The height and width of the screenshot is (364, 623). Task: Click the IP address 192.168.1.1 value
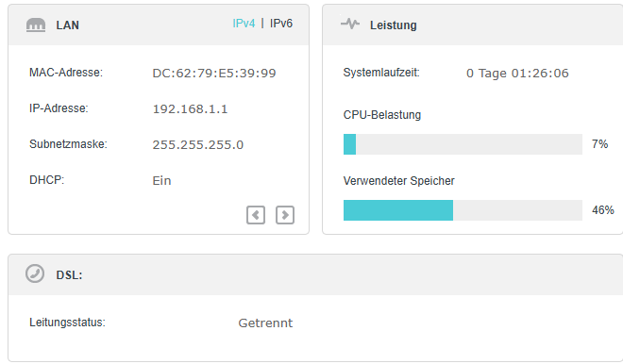pos(191,108)
